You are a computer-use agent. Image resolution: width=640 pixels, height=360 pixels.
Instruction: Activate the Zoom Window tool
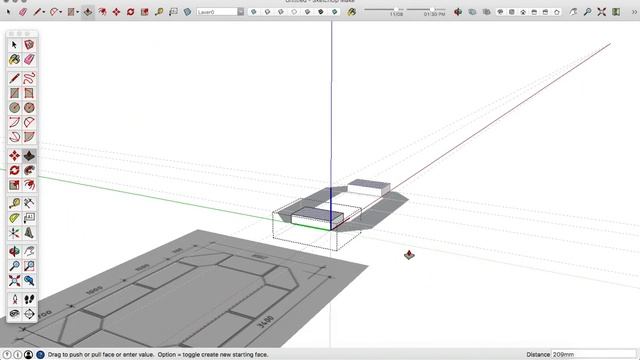29,266
